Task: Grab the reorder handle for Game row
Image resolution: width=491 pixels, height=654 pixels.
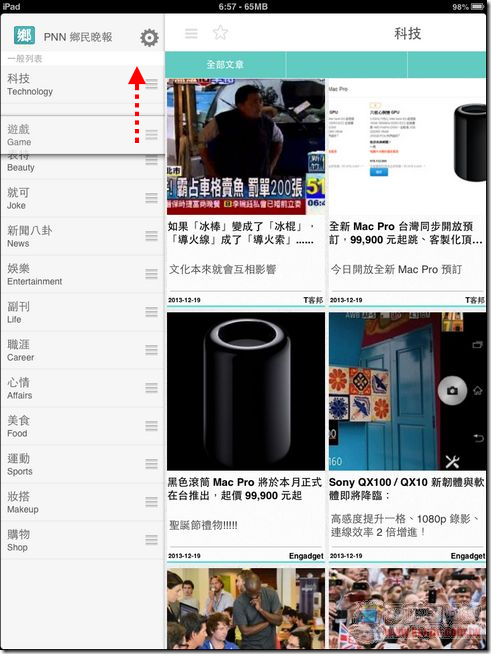Action: (152, 135)
